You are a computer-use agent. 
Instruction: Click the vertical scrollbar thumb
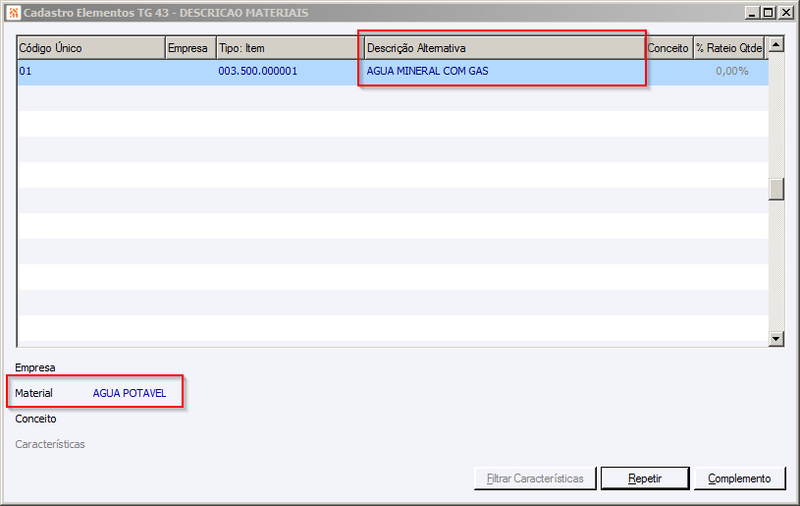click(776, 189)
